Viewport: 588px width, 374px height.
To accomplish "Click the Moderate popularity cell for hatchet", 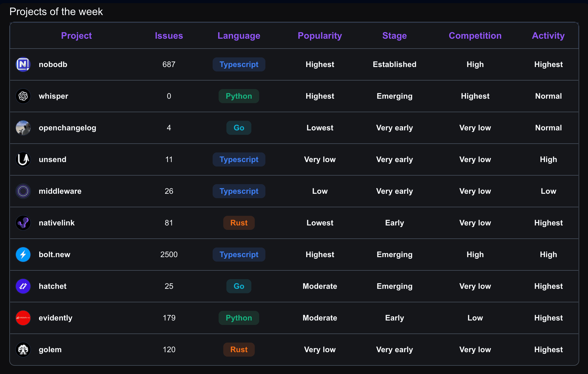I will pos(320,286).
